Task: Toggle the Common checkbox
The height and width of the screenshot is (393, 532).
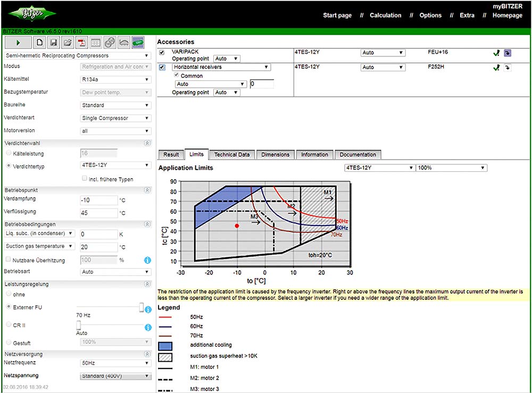Action: click(177, 75)
